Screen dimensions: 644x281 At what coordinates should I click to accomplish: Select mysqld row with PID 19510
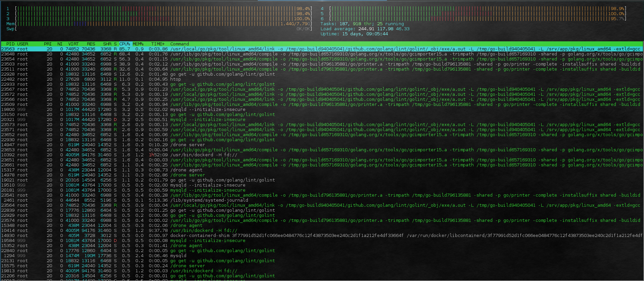[322, 185]
